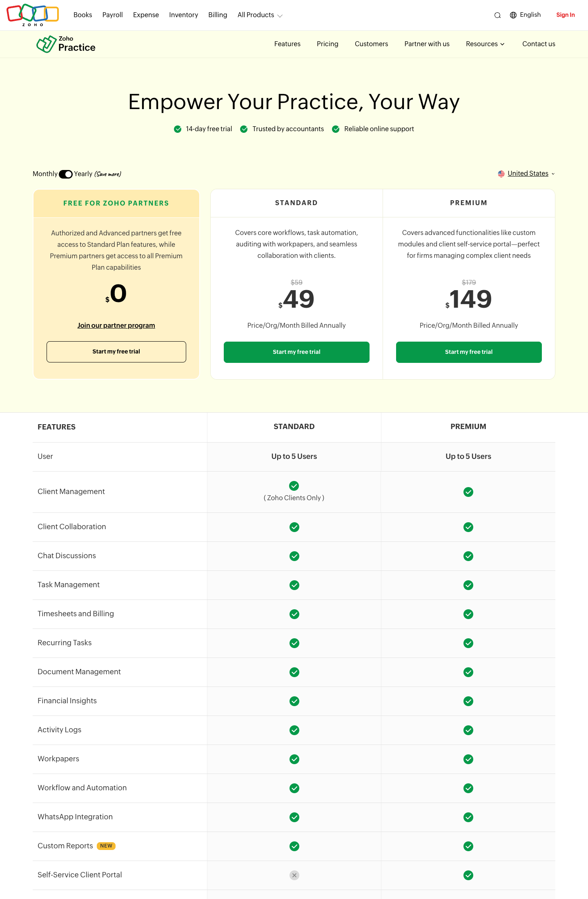Viewport: 588px width, 899px height.
Task: Click Premium checkmark for Self-Service Client Portal
Action: (x=468, y=875)
